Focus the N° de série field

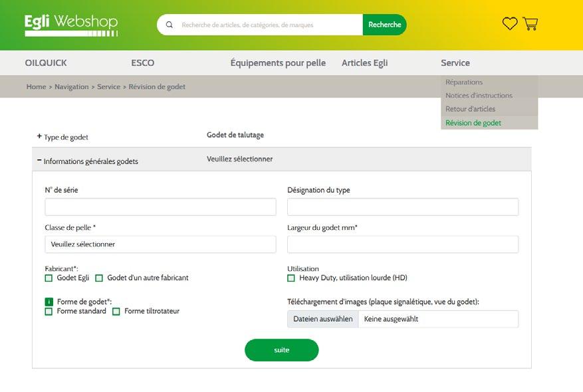coord(160,207)
